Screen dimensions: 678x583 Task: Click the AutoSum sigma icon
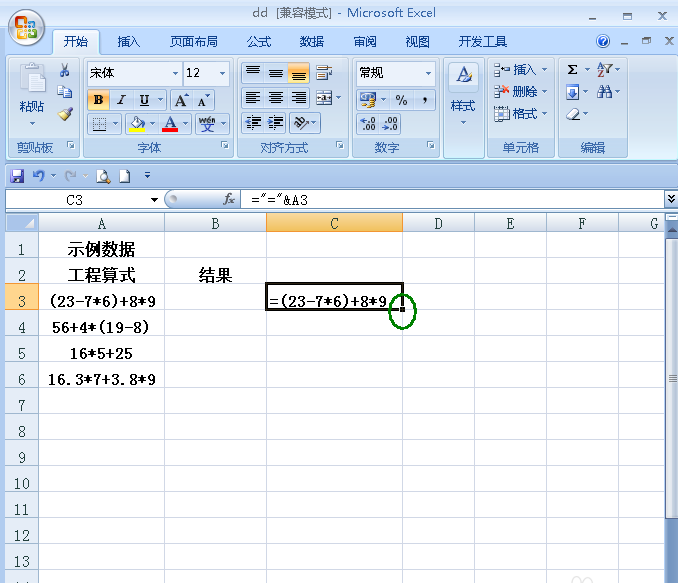coord(572,69)
